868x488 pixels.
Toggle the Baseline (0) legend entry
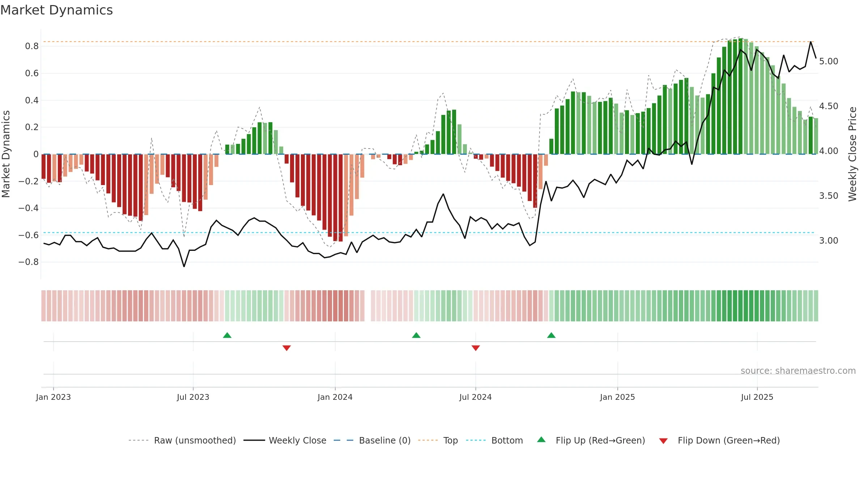(x=372, y=440)
